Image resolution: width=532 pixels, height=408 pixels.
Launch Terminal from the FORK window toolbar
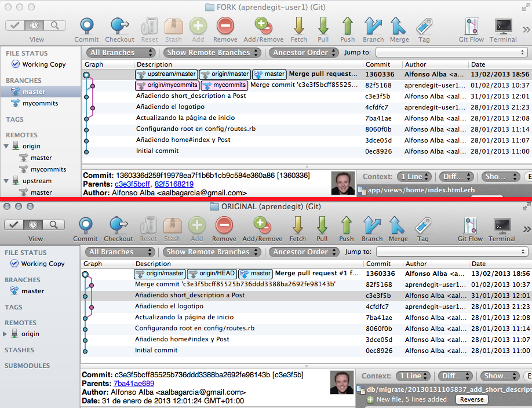503,26
